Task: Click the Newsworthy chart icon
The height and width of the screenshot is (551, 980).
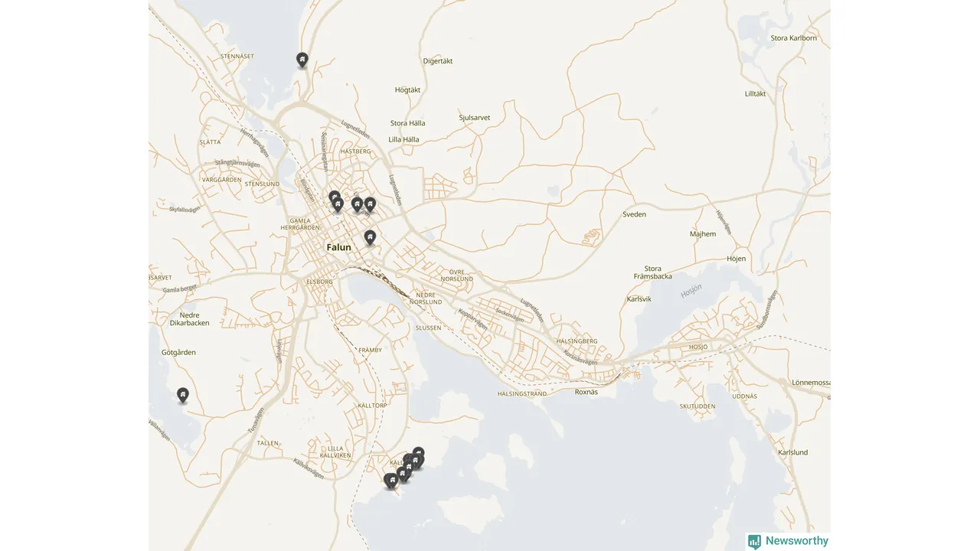Action: point(754,542)
